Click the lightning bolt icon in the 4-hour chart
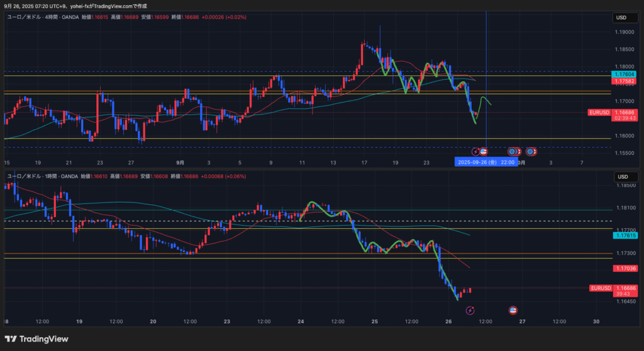644x351 pixels. [x=475, y=152]
